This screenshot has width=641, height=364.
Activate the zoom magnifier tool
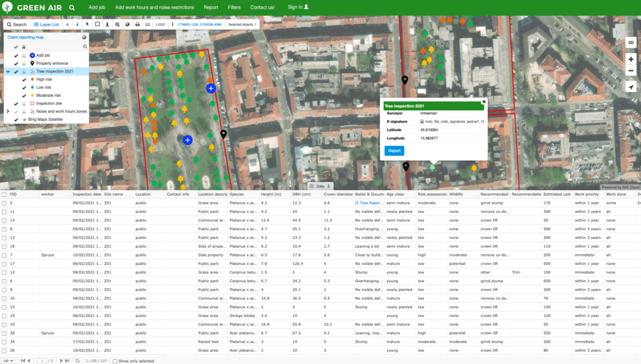pyautogui.click(x=117, y=24)
